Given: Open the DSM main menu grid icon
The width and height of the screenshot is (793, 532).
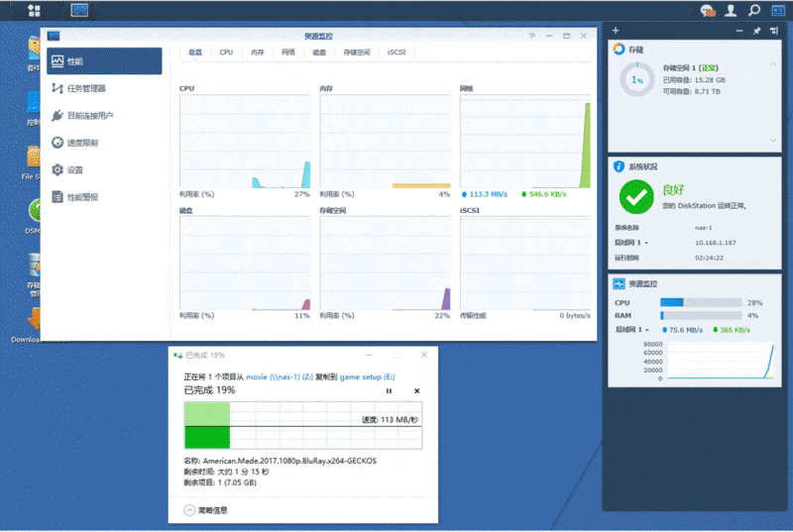Looking at the screenshot, I should (x=34, y=10).
